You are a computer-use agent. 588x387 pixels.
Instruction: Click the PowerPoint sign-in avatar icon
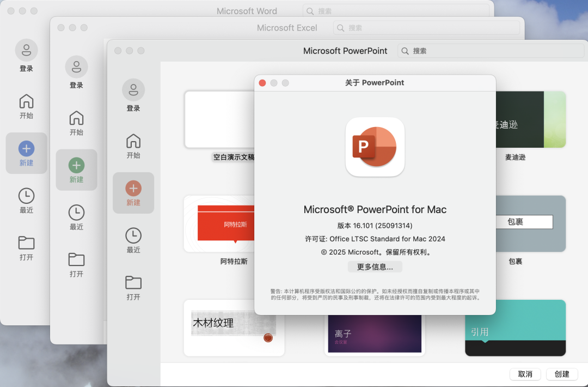pos(133,90)
